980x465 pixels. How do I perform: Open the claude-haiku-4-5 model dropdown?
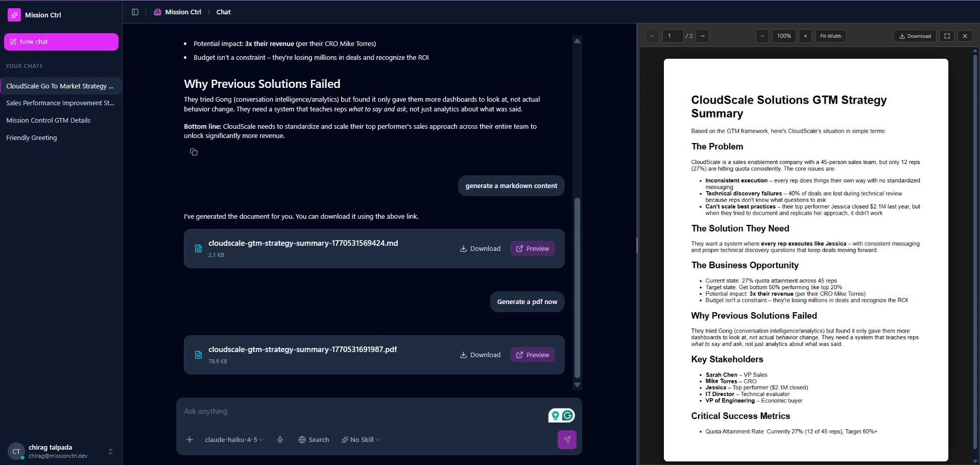point(234,439)
